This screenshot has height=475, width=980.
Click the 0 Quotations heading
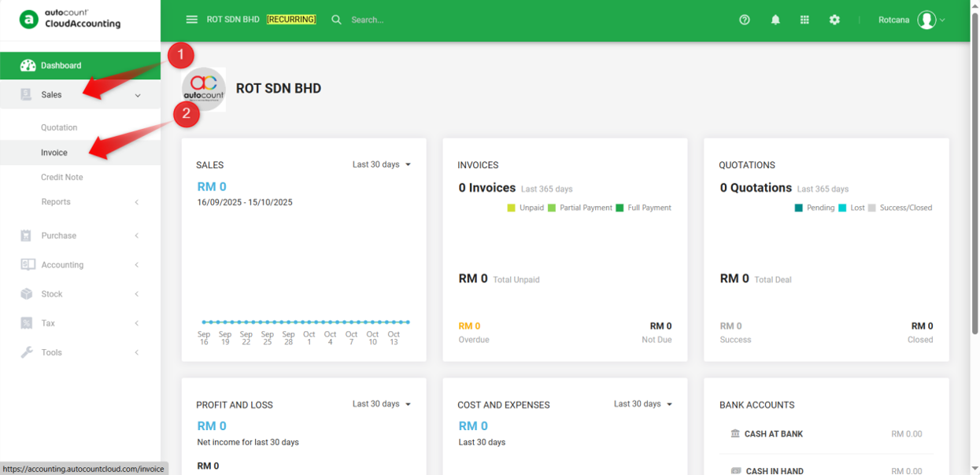(756, 188)
